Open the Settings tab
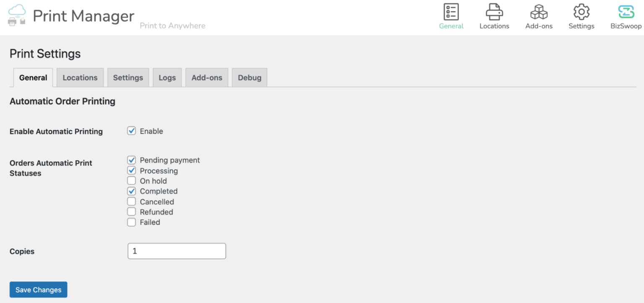 coord(128,77)
